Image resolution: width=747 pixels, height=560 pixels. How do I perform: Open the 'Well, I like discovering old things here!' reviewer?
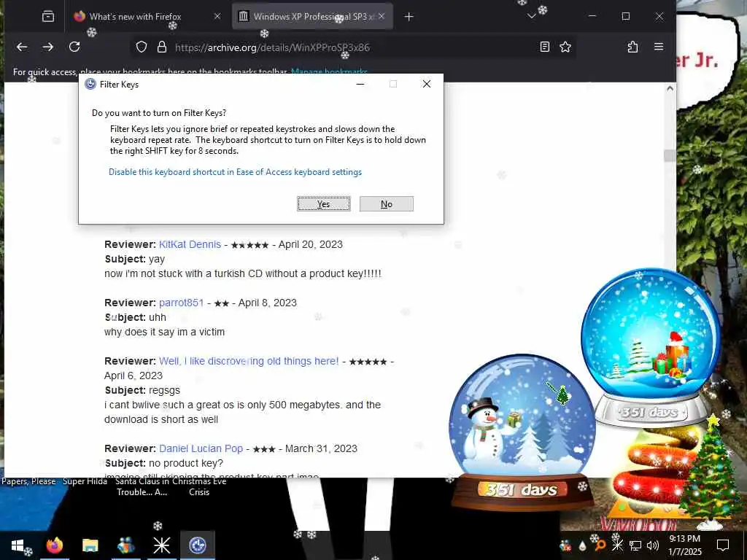pyautogui.click(x=249, y=361)
